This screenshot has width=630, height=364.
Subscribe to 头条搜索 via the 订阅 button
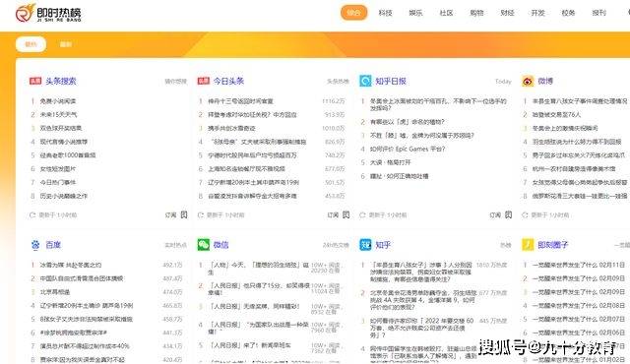[x=170, y=215]
